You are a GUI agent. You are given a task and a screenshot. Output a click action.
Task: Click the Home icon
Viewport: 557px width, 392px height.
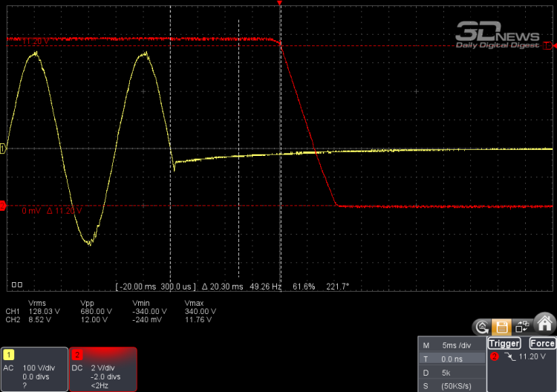coord(544,324)
